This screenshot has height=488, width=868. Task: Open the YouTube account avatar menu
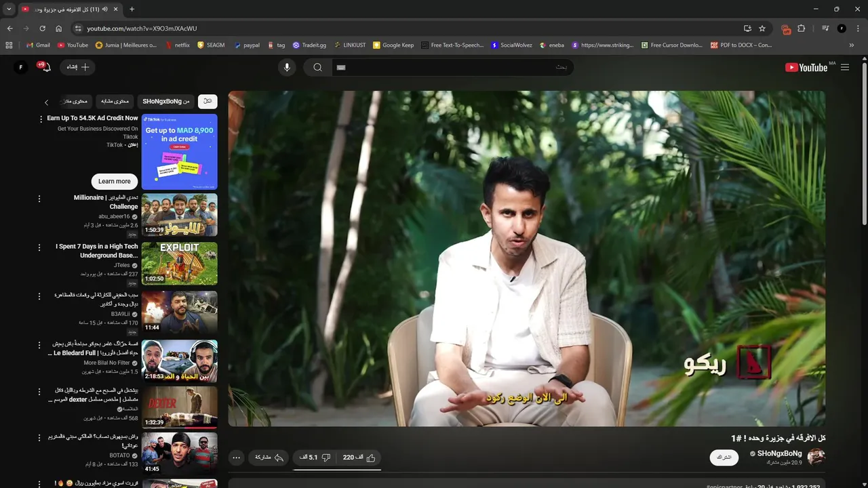pyautogui.click(x=20, y=67)
